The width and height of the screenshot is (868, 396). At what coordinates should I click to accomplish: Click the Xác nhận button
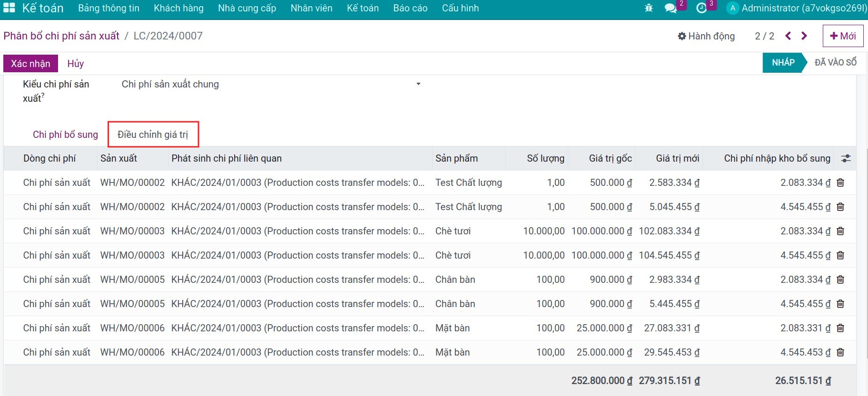click(x=30, y=64)
